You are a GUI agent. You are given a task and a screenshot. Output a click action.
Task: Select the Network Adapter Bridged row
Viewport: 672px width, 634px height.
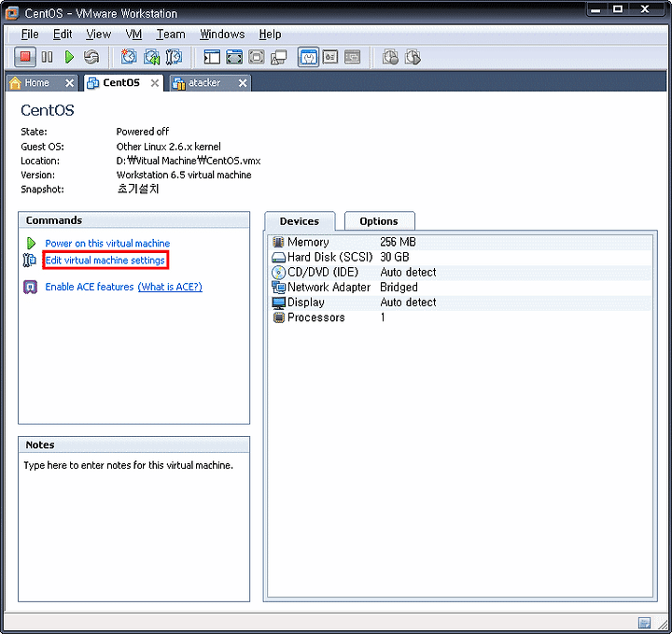(460, 288)
